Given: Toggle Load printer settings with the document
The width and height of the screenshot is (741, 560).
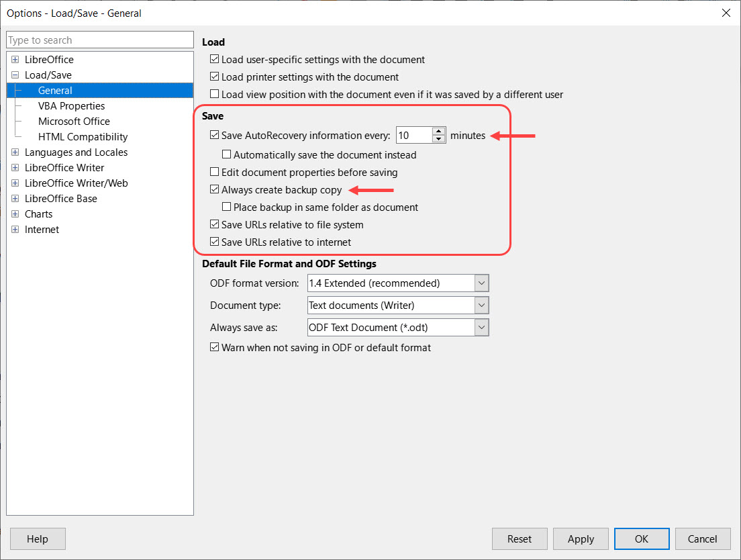Looking at the screenshot, I should coord(215,77).
